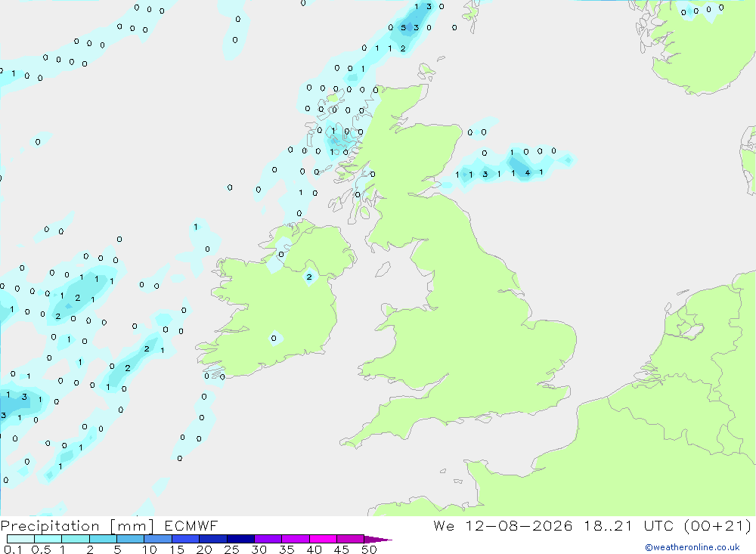Click the '18..21' time range text
Viewport: 756px width, 554px height.
[608, 525]
